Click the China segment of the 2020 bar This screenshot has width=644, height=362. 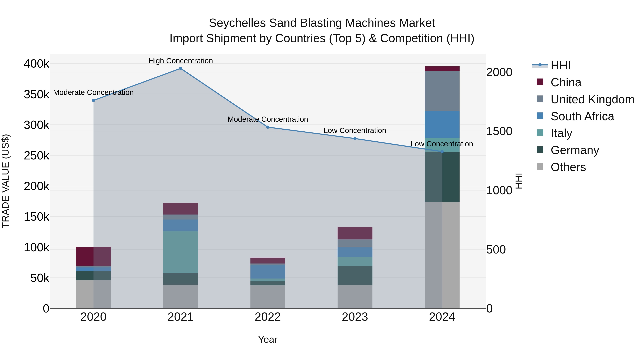(x=94, y=257)
